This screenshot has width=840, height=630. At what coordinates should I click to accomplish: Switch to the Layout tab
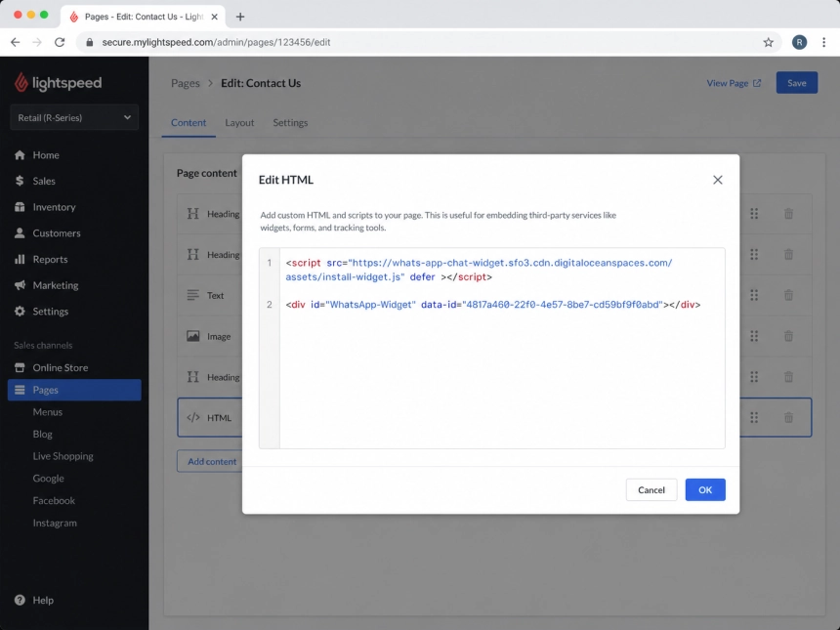239,123
